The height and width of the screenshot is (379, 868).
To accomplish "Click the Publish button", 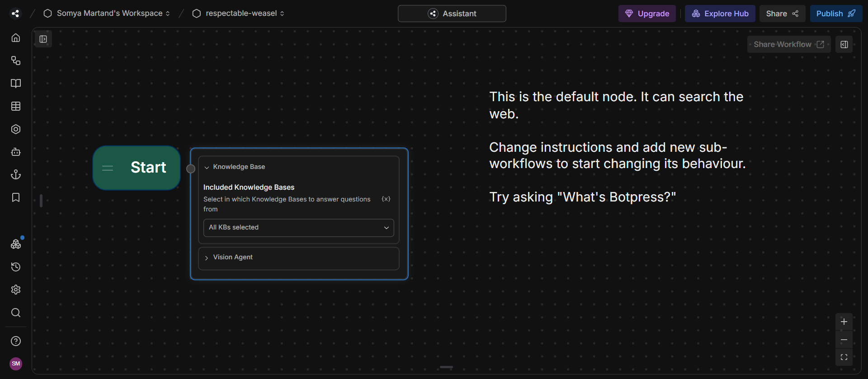I will click(835, 14).
